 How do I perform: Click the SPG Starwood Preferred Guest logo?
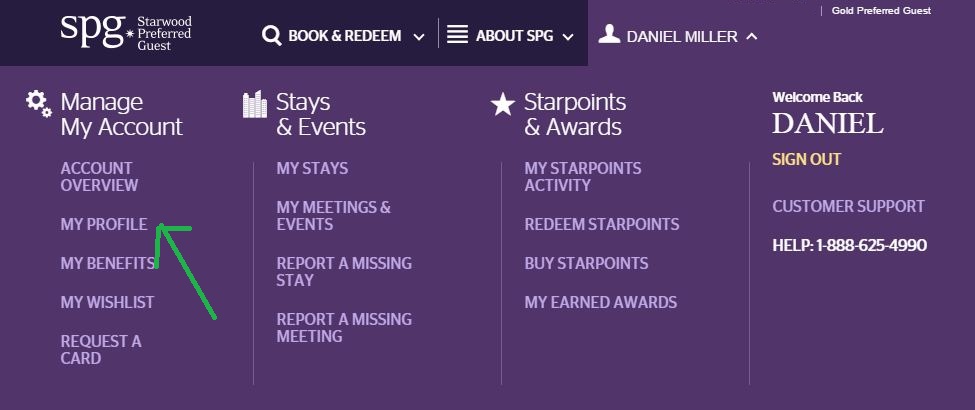coord(125,33)
